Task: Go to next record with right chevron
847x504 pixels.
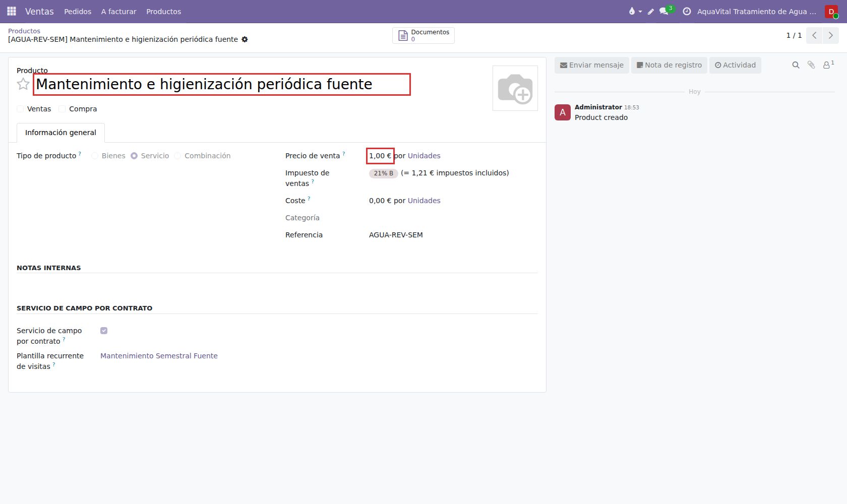Action: pos(831,35)
